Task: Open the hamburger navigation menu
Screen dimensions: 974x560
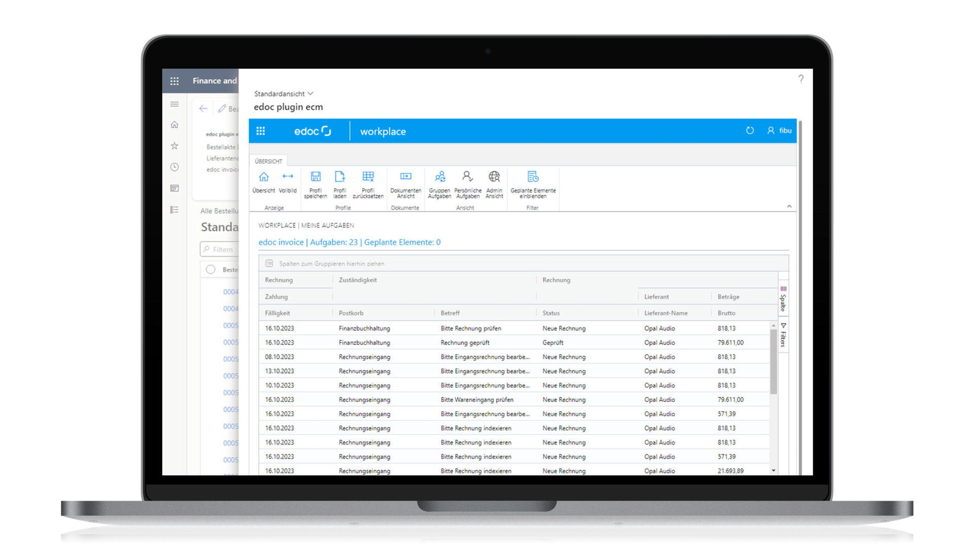Action: [x=175, y=104]
